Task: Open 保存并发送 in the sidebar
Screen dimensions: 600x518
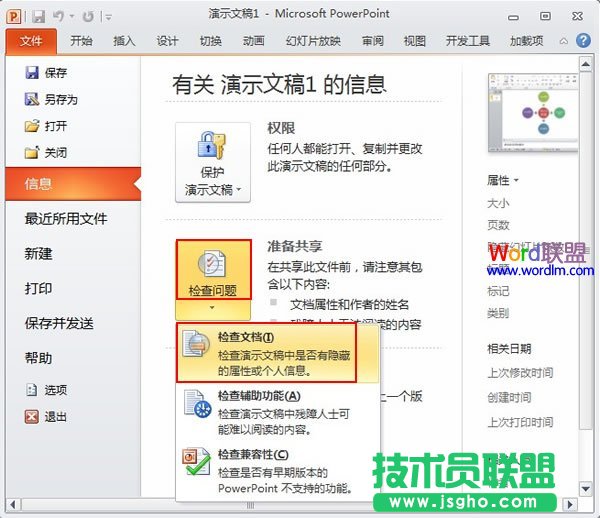Action: pyautogui.click(x=59, y=323)
